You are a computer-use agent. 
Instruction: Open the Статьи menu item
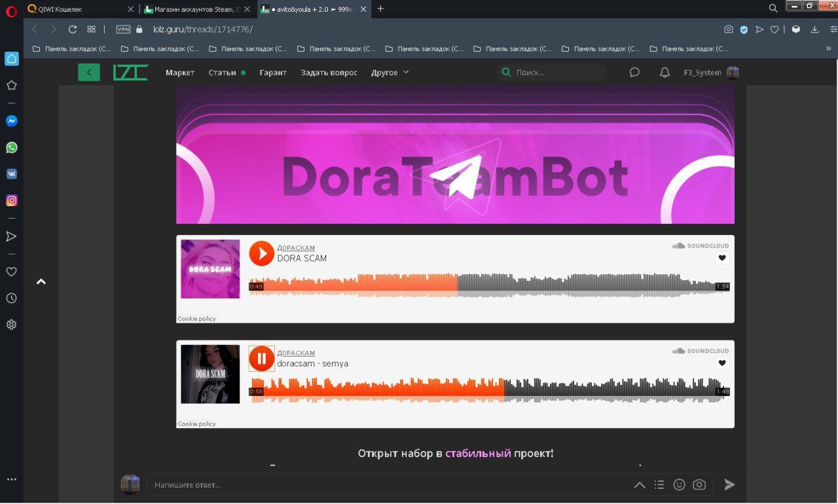223,73
